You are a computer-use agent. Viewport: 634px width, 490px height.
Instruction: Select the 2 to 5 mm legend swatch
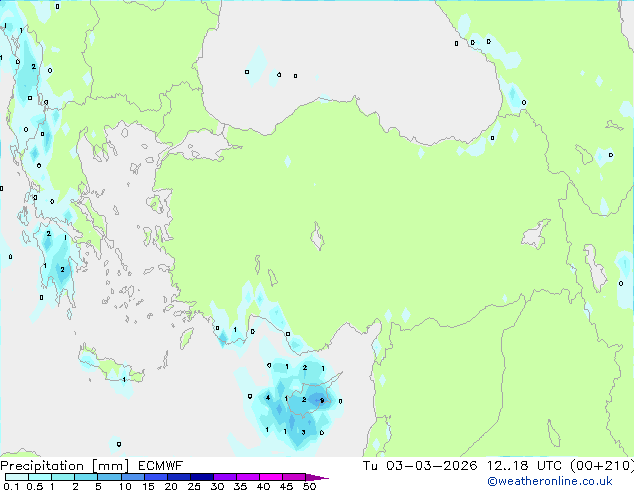(x=86, y=477)
